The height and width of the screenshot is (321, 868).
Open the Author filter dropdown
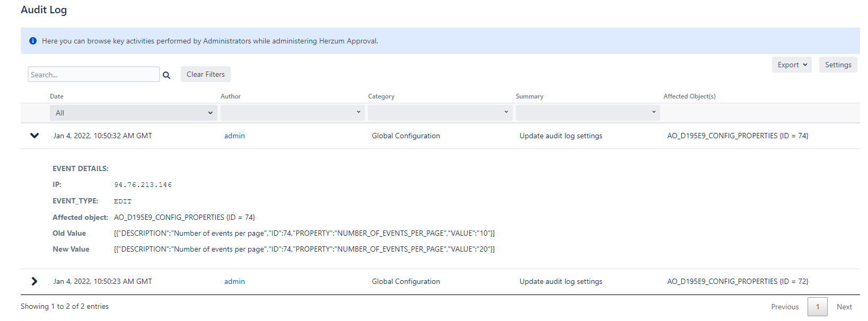point(292,112)
